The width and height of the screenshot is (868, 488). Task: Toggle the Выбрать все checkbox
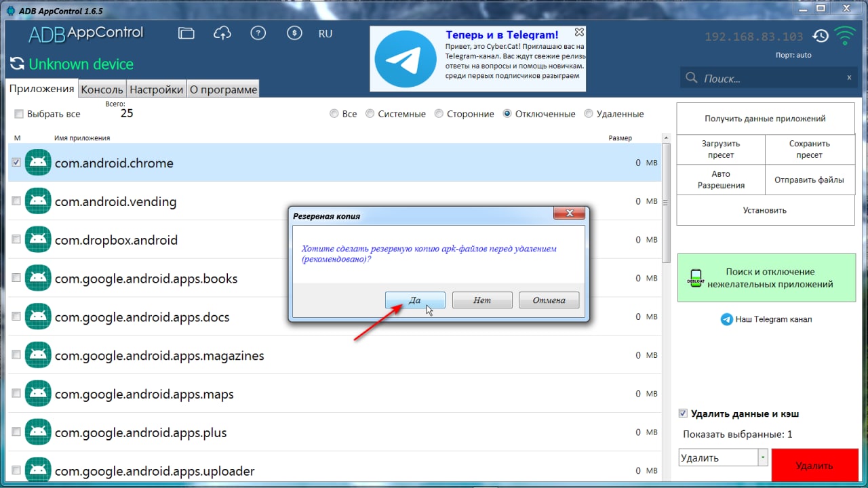point(19,114)
